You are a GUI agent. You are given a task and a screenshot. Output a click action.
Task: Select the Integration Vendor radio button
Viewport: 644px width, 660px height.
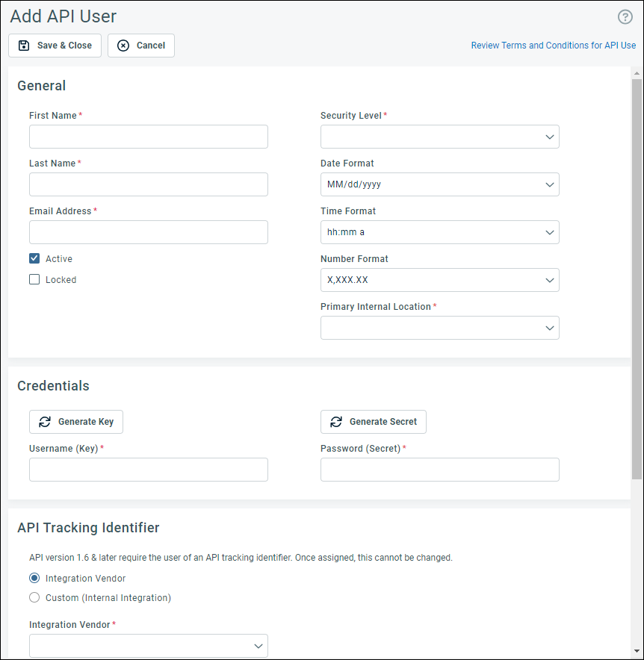(34, 579)
